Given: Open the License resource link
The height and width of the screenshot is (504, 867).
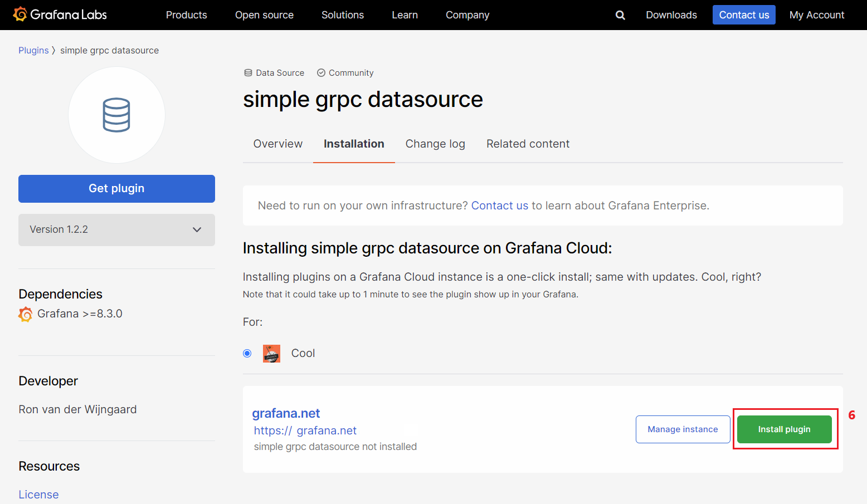Looking at the screenshot, I should tap(38, 495).
